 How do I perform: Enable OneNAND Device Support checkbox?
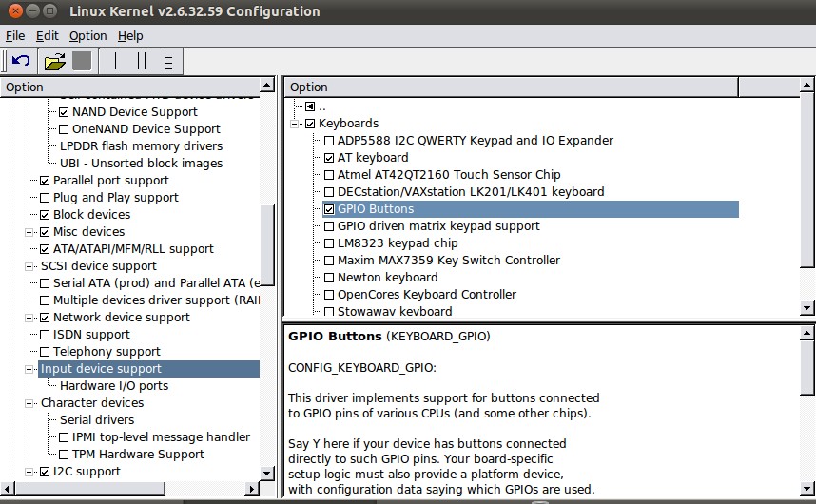coord(64,129)
